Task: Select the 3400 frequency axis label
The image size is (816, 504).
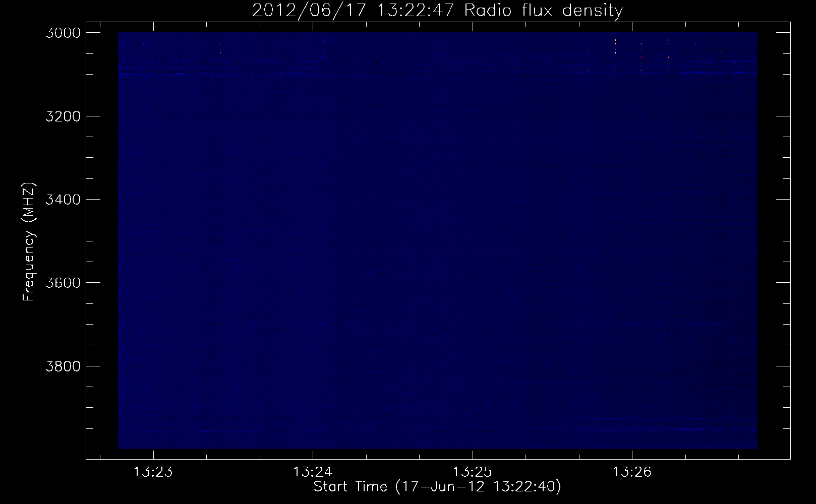Action: click(62, 199)
